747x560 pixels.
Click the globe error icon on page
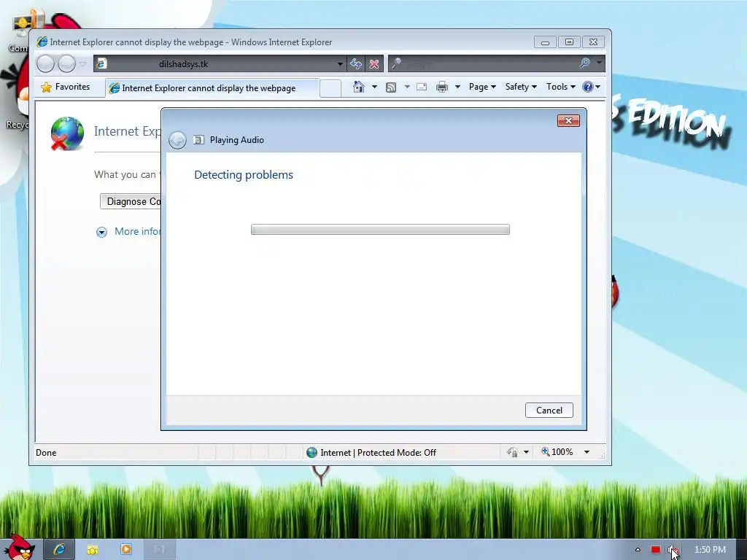[67, 134]
